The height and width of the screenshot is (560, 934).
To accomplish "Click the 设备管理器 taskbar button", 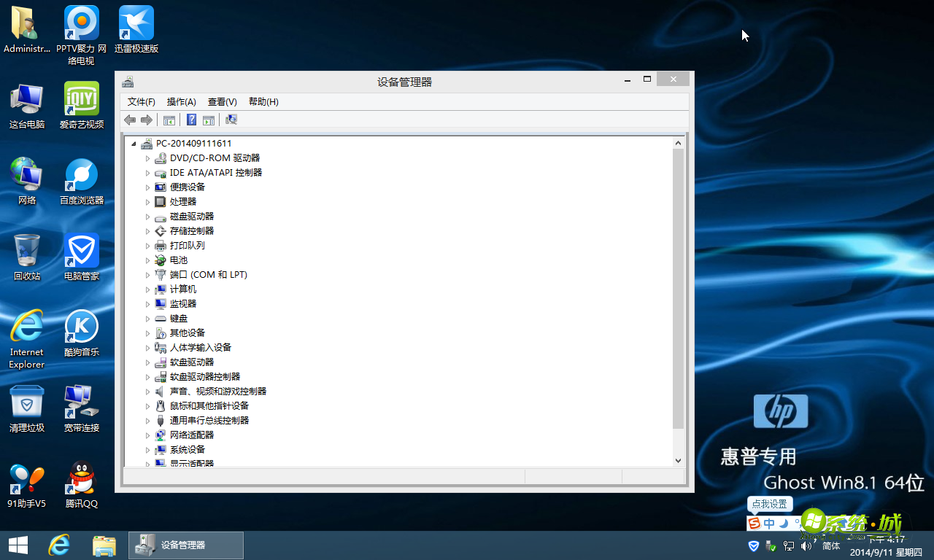I will 185,545.
